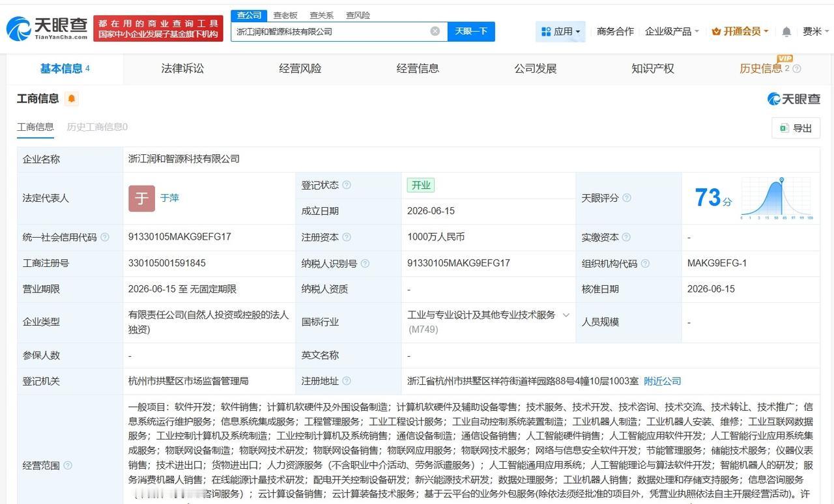Click the help icon next to 实缴资本
834x504 pixels.
pyautogui.click(x=626, y=237)
